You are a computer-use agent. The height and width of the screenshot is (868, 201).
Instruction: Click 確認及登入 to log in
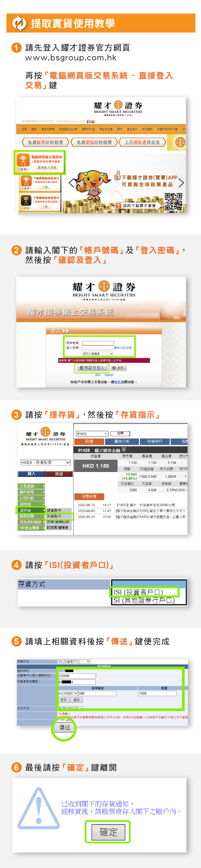point(92,368)
